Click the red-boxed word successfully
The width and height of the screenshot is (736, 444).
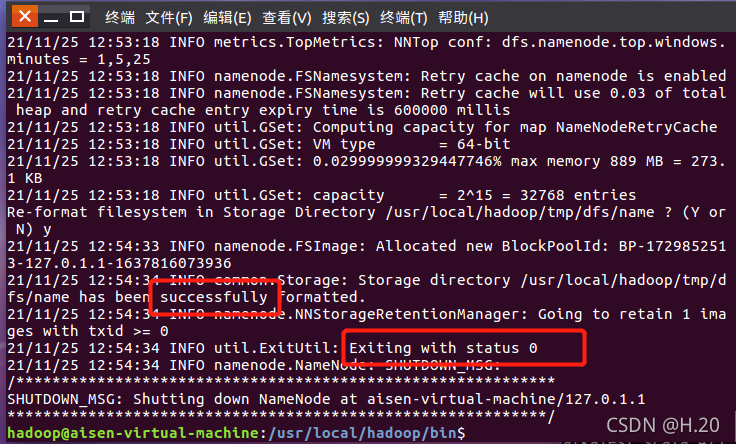214,297
